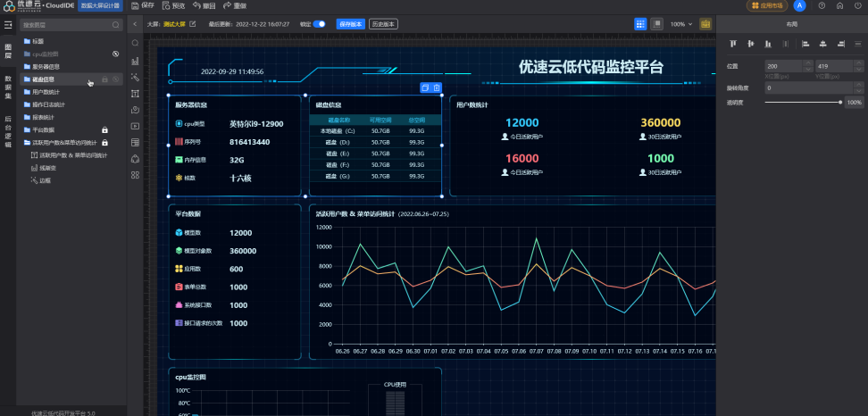
Task: Collapse the 活跃用户数&菜单访问统计 folder
Action: coord(27,143)
